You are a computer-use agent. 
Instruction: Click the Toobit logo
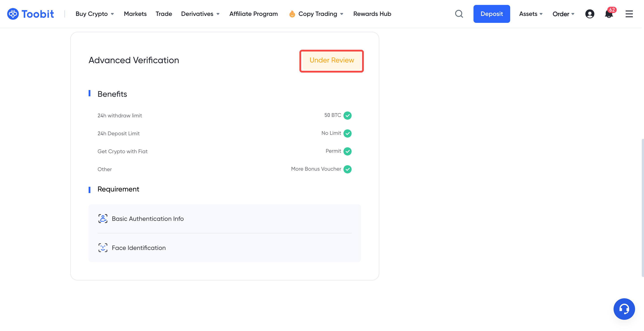[x=30, y=14]
